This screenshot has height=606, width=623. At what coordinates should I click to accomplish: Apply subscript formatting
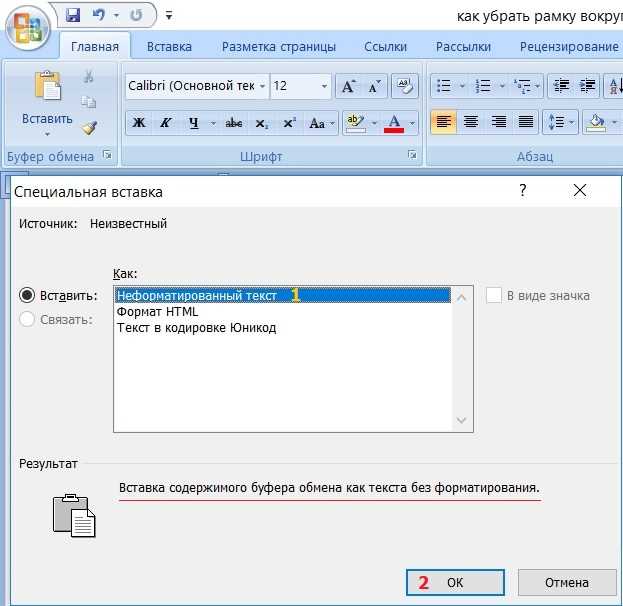tap(261, 123)
